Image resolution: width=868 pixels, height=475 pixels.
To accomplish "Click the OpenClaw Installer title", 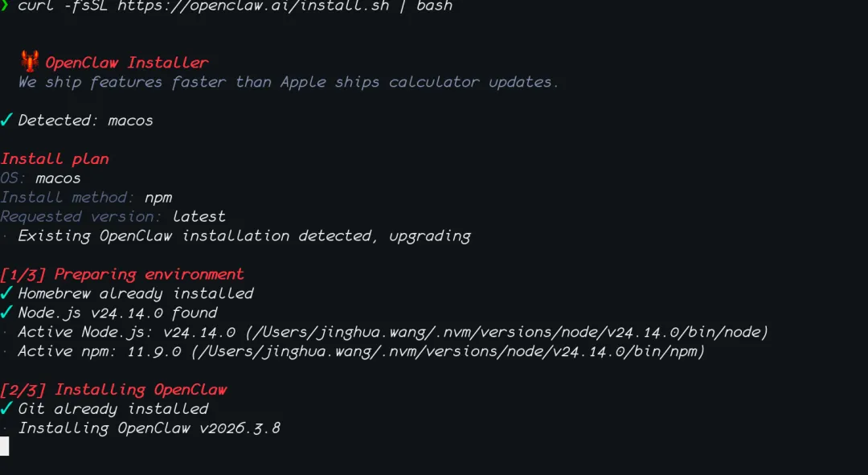I will tap(127, 63).
